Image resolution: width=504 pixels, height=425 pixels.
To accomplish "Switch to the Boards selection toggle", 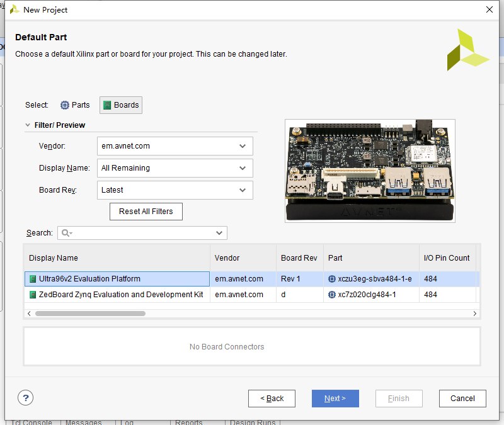I will tap(121, 105).
